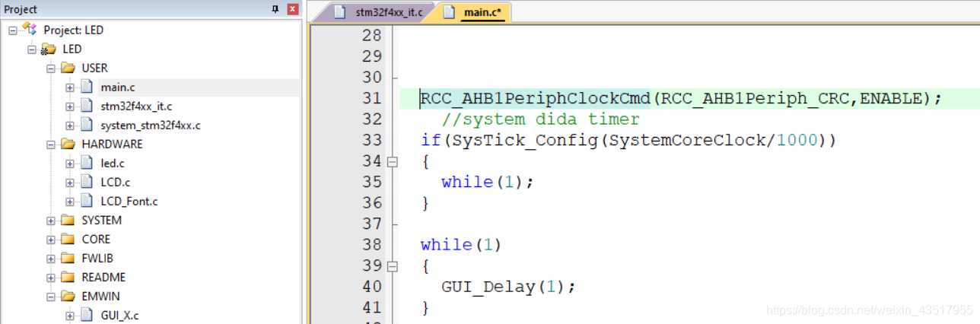Click line number 38 in the gutter
The image size is (980, 324).
(372, 245)
